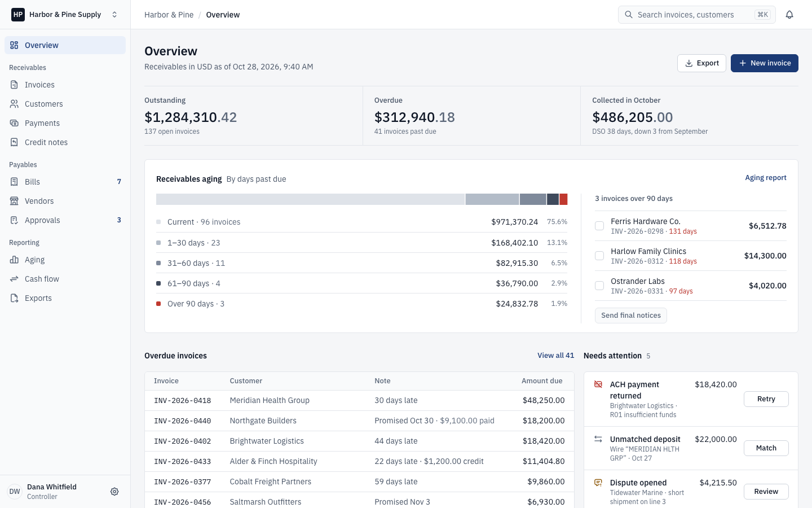Review the Tidewater Marine dispute
Viewport: 812px width, 508px height.
[766, 492]
